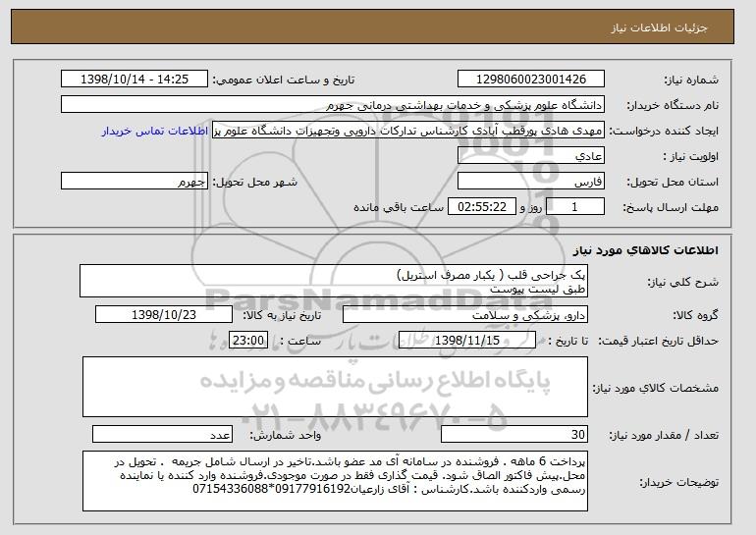Click the label شماره نیاز

point(691,80)
